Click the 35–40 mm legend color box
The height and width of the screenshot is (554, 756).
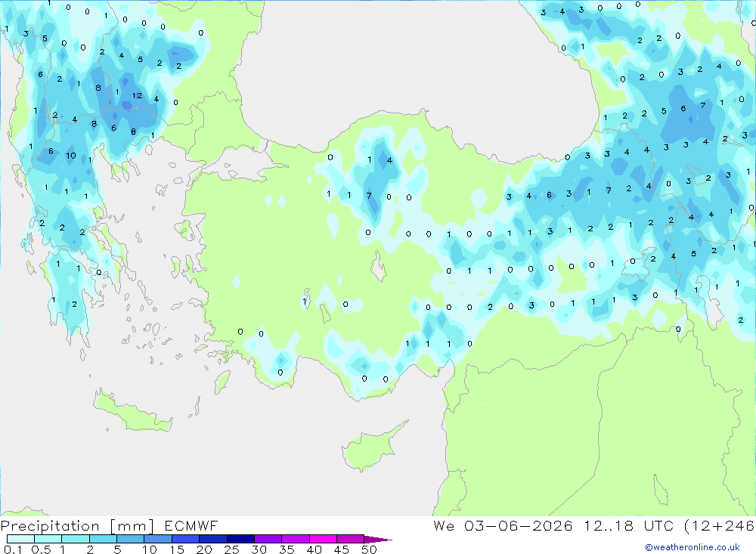pyautogui.click(x=296, y=539)
